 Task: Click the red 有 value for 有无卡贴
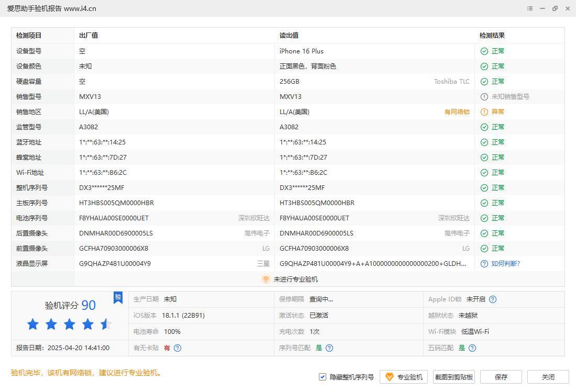[x=167, y=348]
